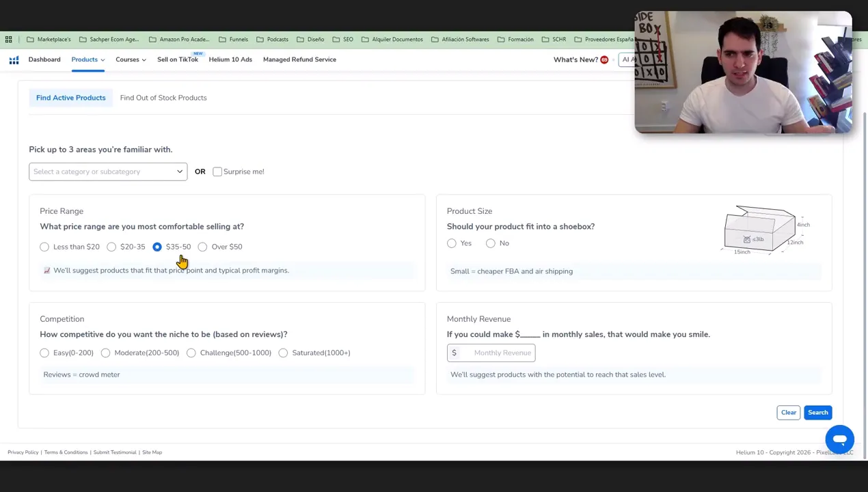Expand the Products menu
Image resolution: width=868 pixels, height=492 pixels.
pyautogui.click(x=88, y=59)
